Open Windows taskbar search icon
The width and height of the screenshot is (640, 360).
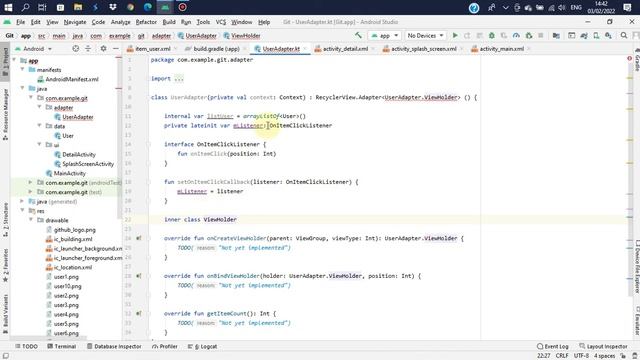[25, 7]
